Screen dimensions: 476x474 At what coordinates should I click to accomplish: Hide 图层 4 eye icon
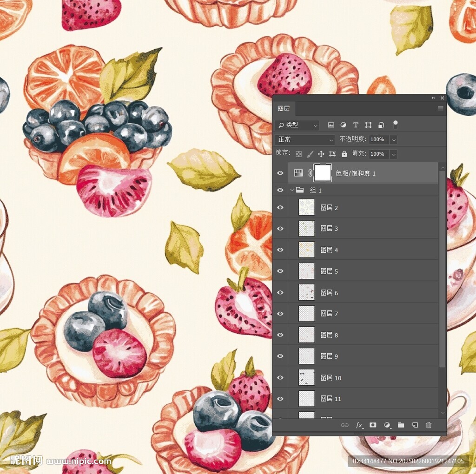click(280, 250)
